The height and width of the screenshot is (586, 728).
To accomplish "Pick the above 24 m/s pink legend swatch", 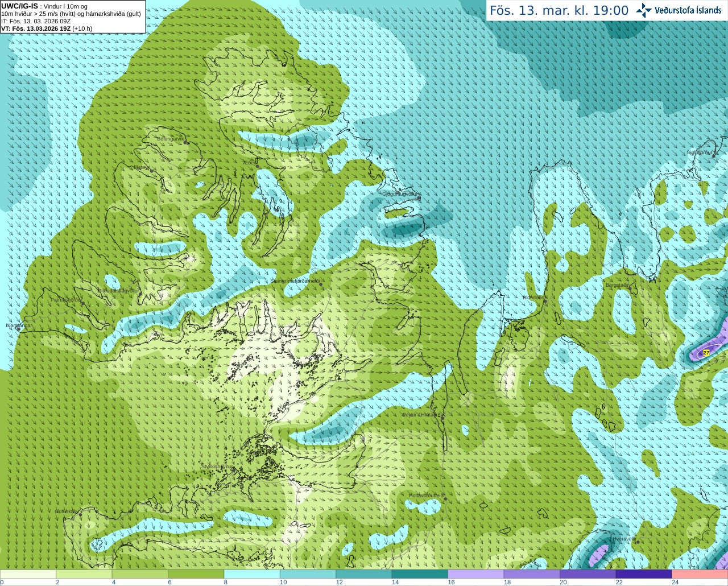I will [700, 574].
